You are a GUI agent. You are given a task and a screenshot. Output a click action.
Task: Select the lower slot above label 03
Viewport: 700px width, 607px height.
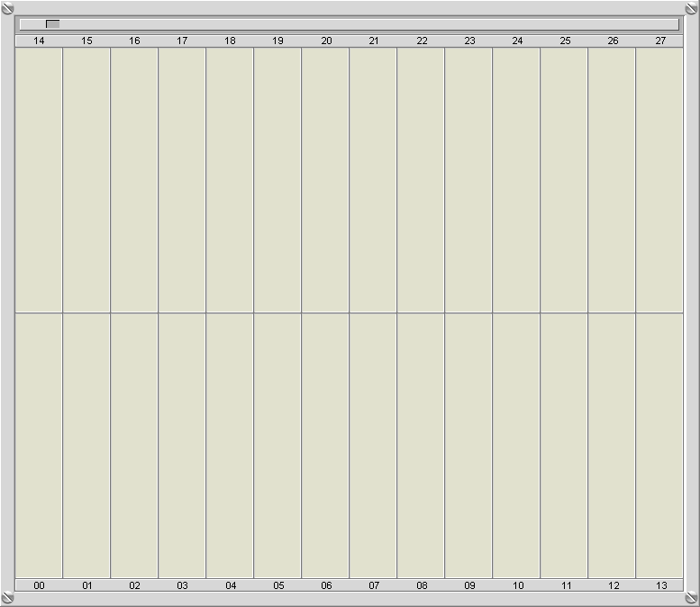pos(182,446)
